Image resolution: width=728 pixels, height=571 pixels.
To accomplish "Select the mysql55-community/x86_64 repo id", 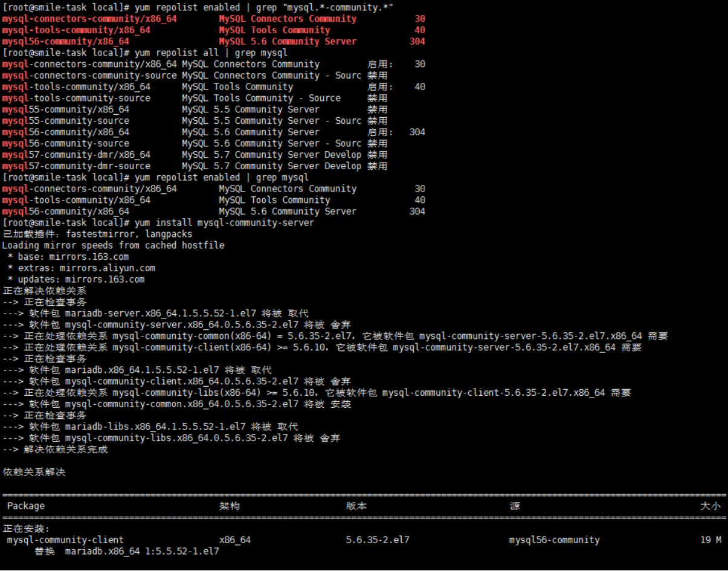I will 65,109.
